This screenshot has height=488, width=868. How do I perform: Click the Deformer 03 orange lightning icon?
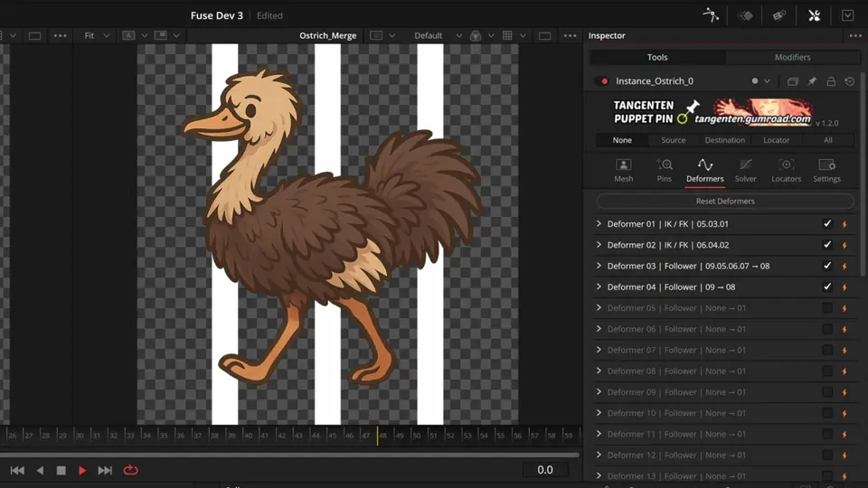click(844, 266)
